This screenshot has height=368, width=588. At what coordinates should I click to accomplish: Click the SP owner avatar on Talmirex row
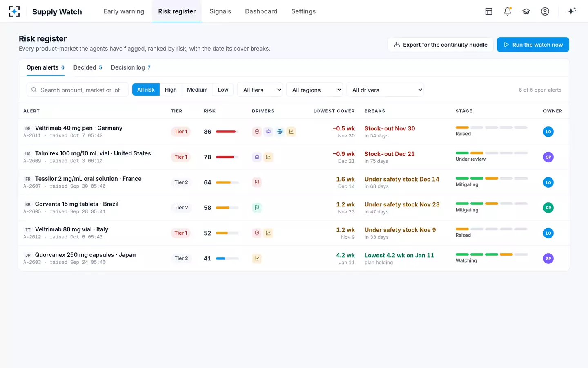point(548,157)
